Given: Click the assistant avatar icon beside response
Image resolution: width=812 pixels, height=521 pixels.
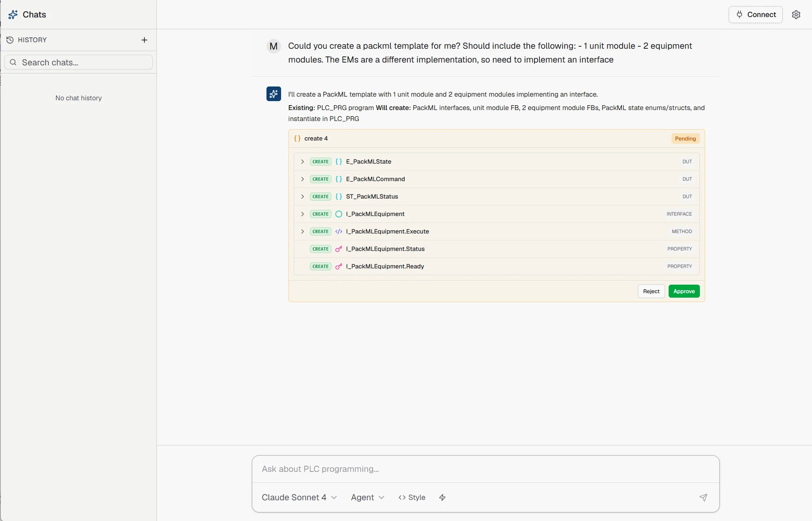Looking at the screenshot, I should pyautogui.click(x=273, y=94).
